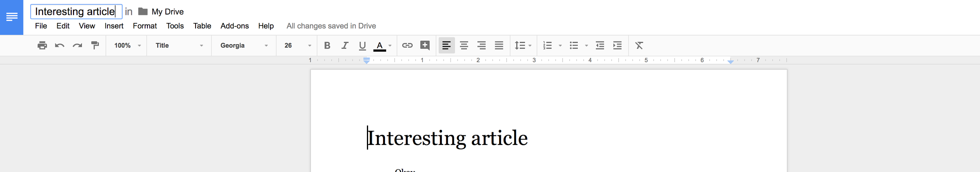Increase indent of the paragraph
980x172 pixels.
617,45
